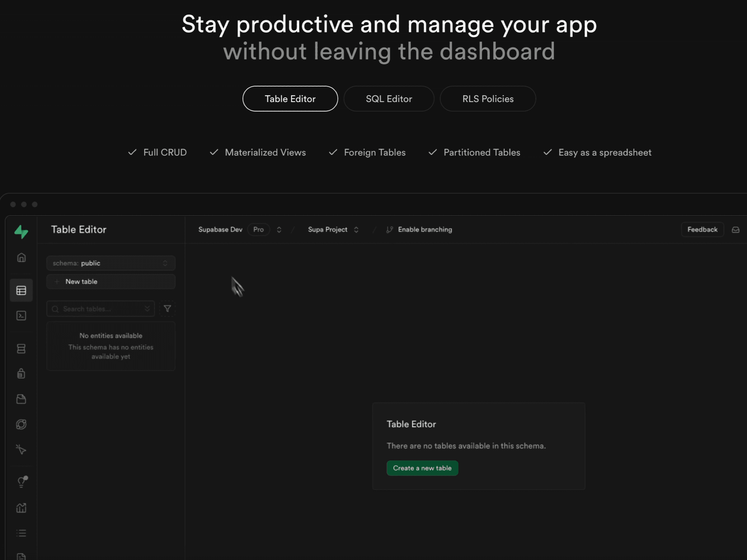Click the plus icon on New table
747x560 pixels.
point(57,282)
